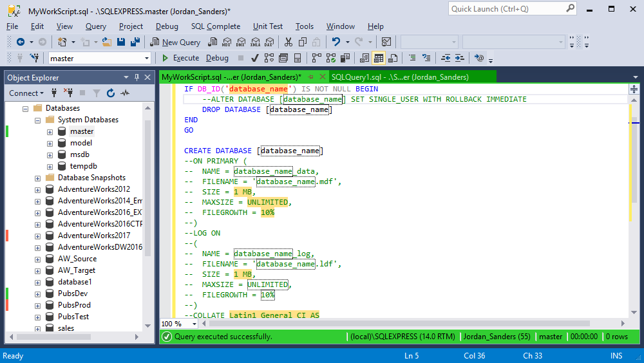Screen dimensions: 644x363
Task: Open the SQL Complete menu
Action: 216,26
